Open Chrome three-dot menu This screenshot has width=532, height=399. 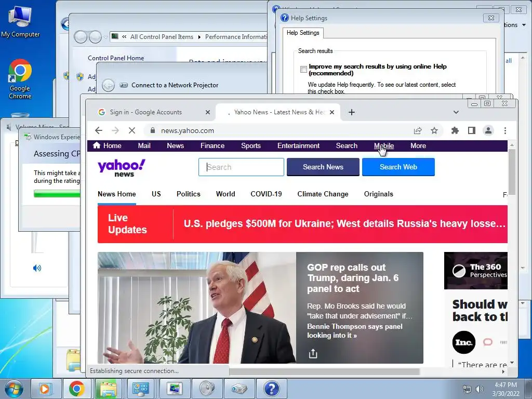point(505,130)
